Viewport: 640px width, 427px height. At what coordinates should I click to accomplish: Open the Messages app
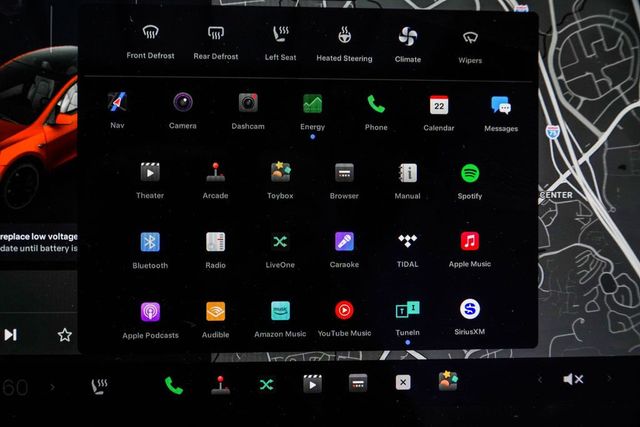click(501, 114)
